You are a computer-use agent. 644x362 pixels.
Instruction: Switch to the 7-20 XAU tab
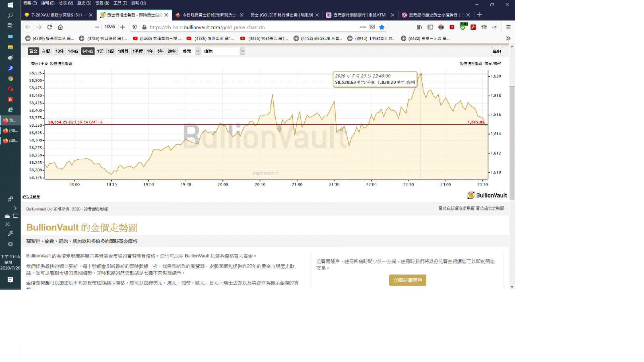(x=56, y=15)
